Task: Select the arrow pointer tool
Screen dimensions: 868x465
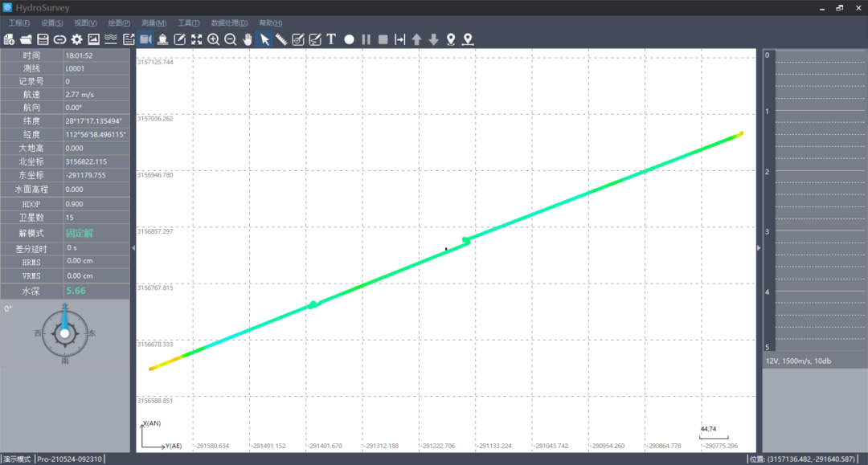Action: (264, 39)
